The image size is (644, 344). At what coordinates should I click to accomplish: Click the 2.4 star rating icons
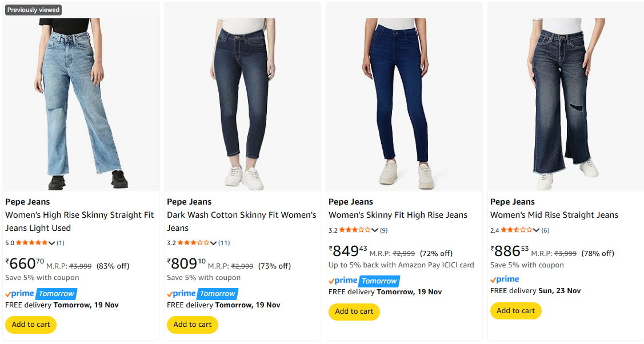[x=517, y=230]
